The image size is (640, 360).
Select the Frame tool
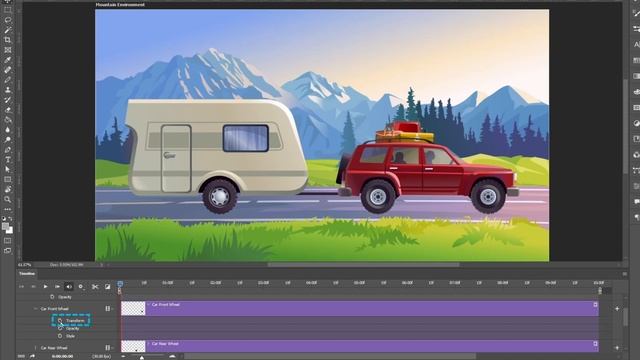7,50
